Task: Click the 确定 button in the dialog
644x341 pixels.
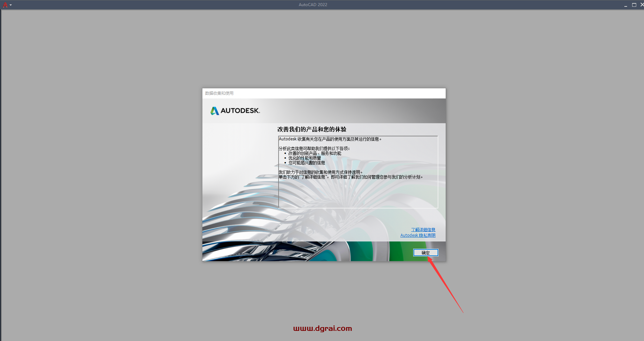Action: (425, 253)
